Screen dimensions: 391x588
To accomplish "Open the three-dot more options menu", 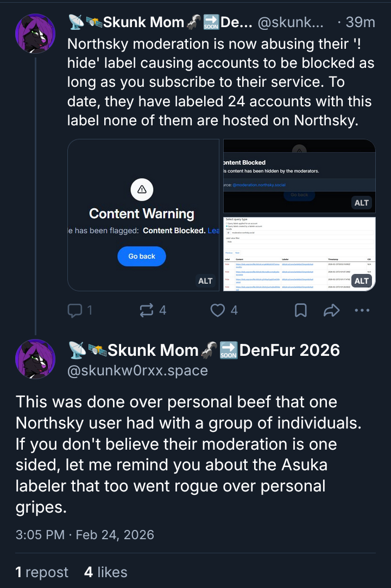I will click(362, 310).
